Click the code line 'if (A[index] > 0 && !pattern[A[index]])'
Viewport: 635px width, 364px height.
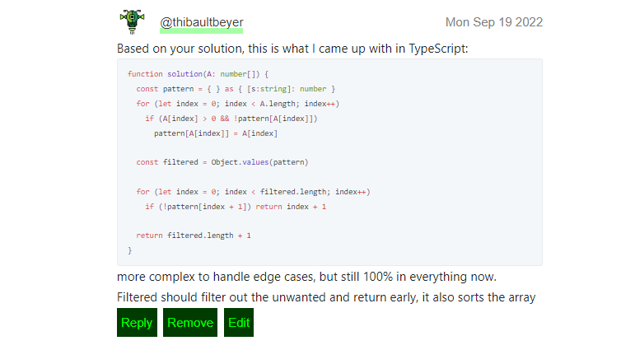231,119
